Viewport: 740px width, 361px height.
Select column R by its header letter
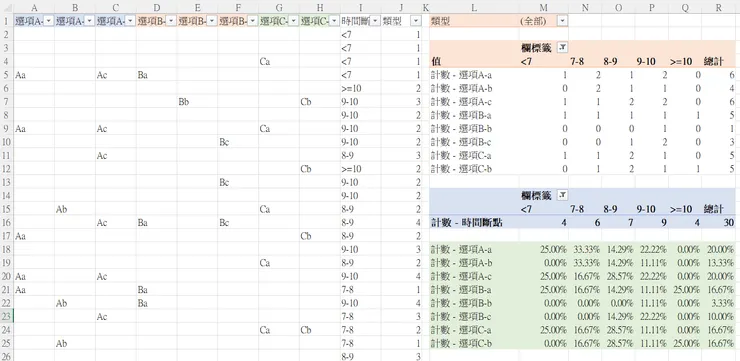point(718,8)
